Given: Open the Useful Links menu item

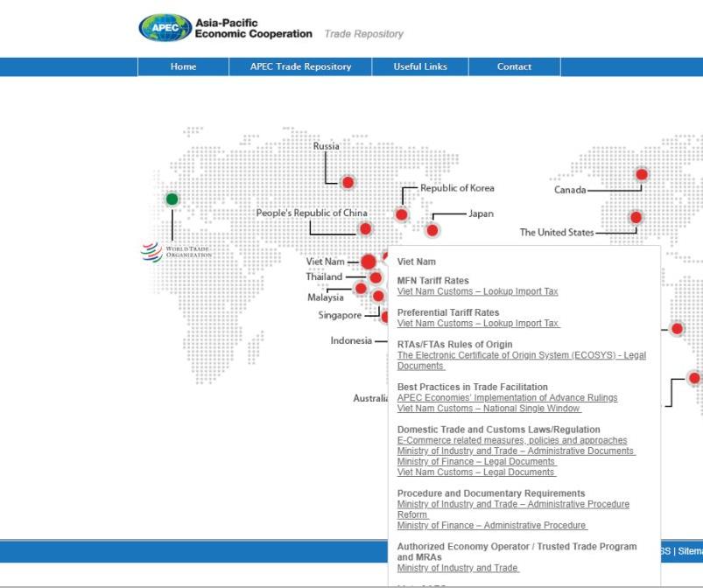Looking at the screenshot, I should point(420,66).
